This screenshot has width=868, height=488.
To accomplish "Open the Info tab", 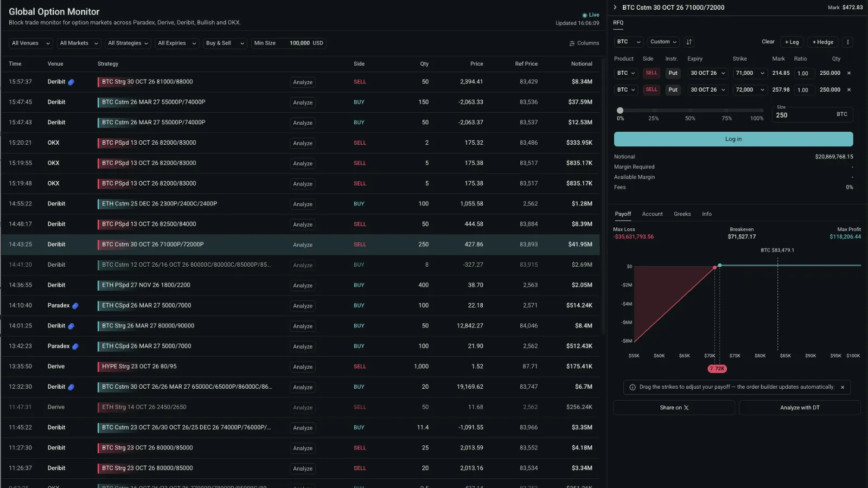I will [x=706, y=214].
